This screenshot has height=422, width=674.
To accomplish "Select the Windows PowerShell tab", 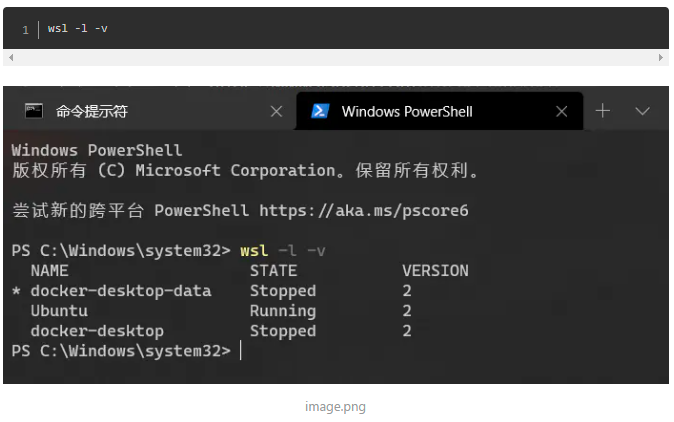I will pyautogui.click(x=407, y=111).
